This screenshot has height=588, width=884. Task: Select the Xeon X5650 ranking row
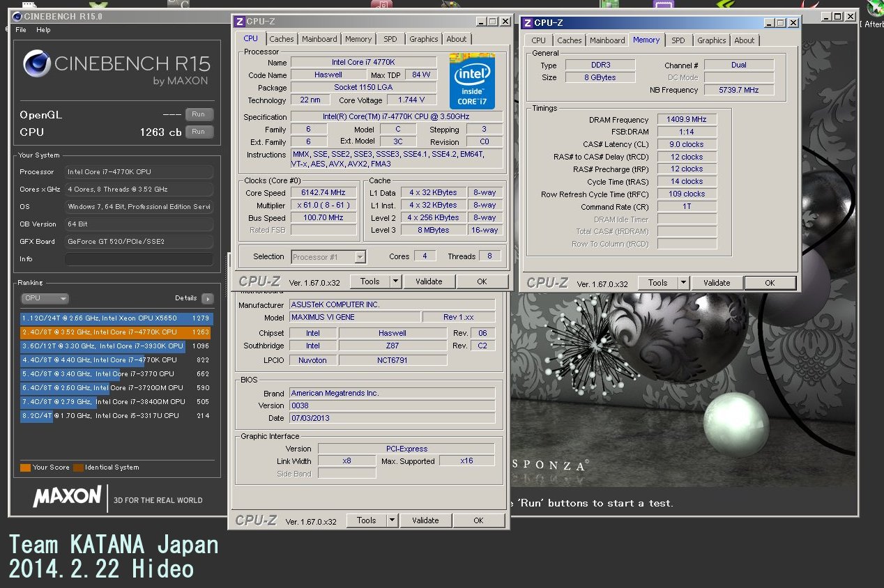click(x=116, y=318)
